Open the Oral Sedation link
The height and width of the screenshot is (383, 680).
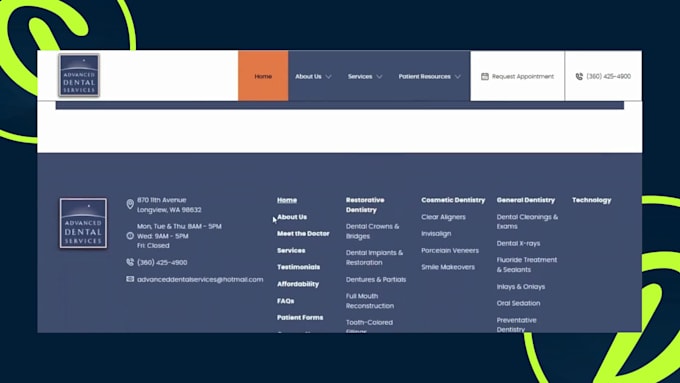click(518, 303)
